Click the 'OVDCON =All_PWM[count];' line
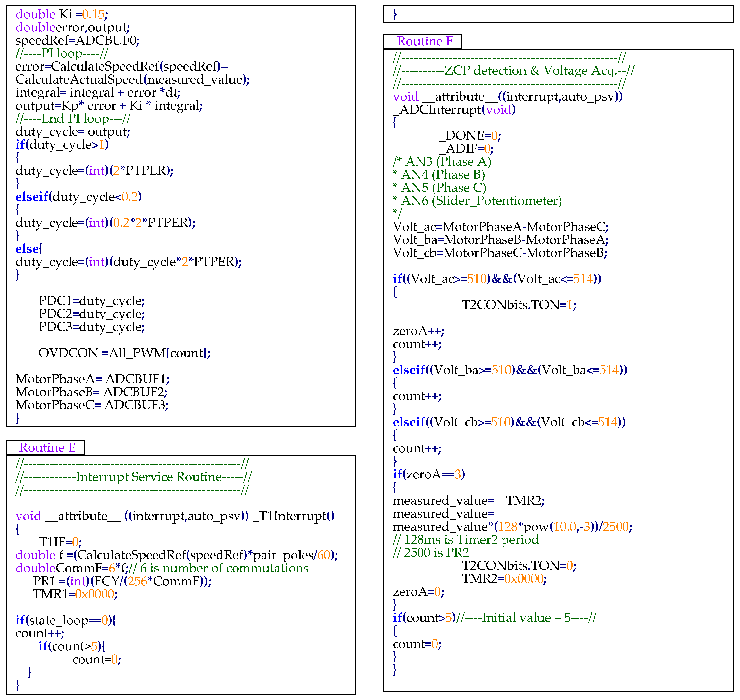Image resolution: width=740 pixels, height=700 pixels. tap(124, 353)
